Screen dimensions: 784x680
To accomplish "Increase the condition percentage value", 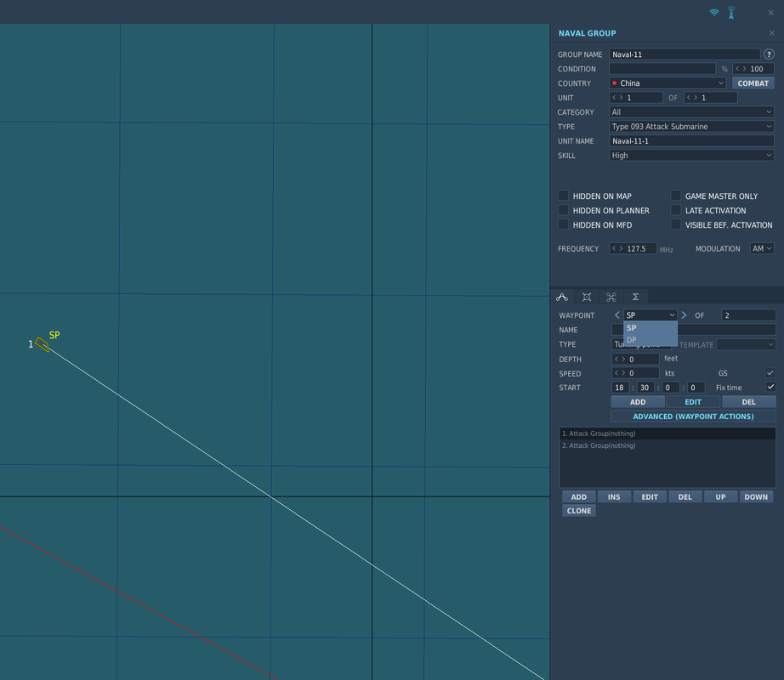I will (745, 69).
